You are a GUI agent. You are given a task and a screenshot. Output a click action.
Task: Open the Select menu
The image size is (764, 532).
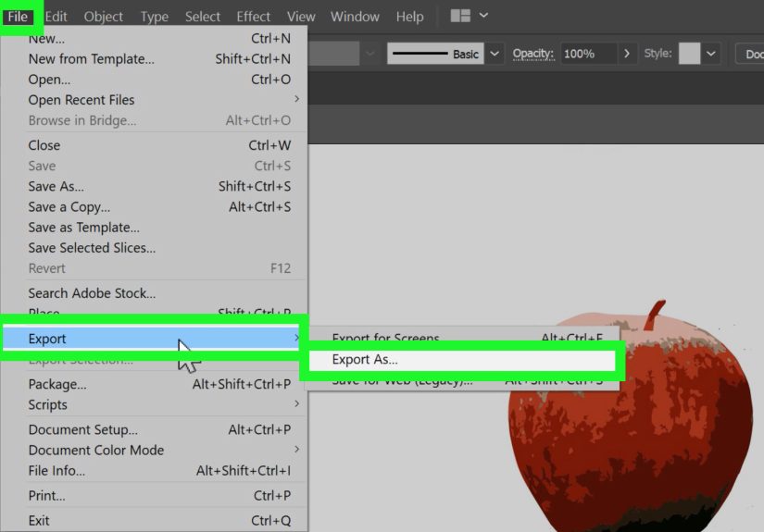(x=203, y=17)
